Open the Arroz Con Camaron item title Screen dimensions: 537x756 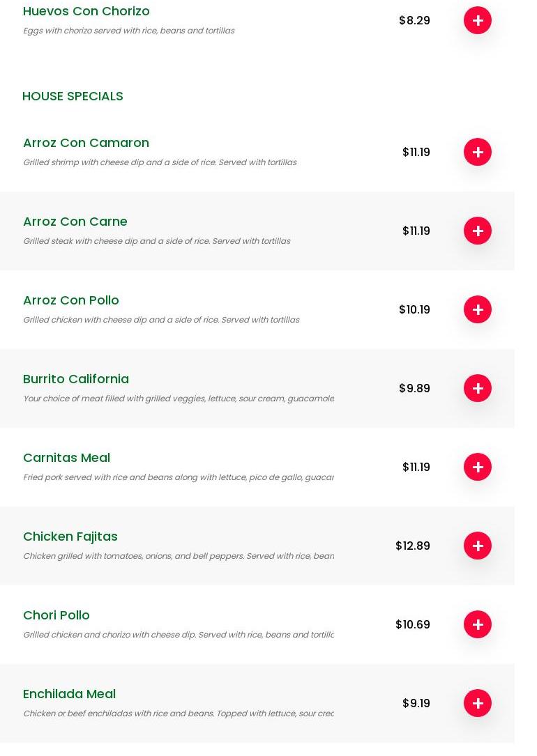click(86, 143)
